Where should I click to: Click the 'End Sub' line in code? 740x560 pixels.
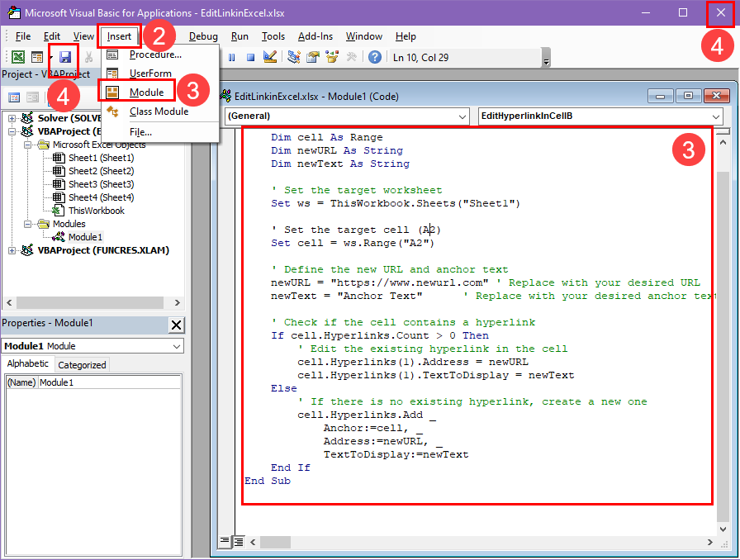click(267, 481)
